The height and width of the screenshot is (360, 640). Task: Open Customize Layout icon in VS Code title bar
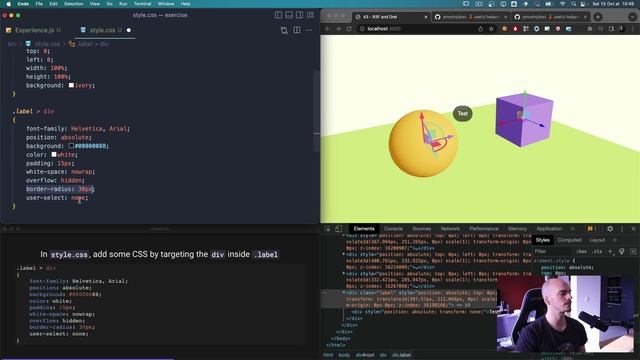click(311, 15)
